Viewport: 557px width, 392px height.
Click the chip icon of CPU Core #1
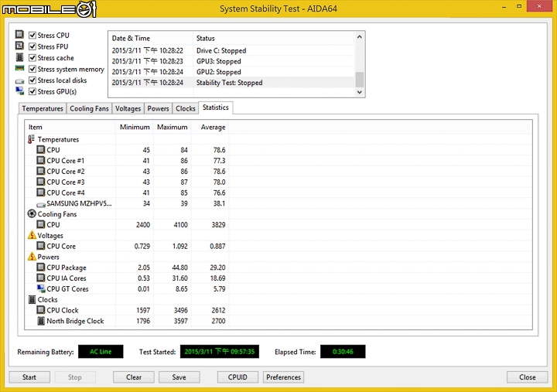pyautogui.click(x=41, y=160)
